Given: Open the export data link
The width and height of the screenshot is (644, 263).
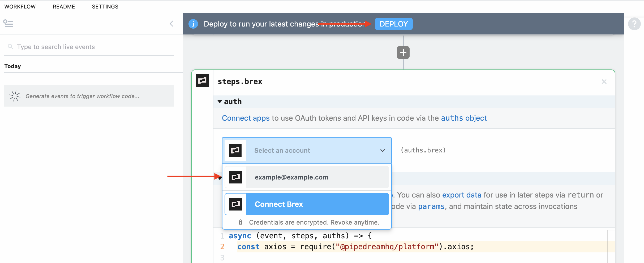Looking at the screenshot, I should 461,195.
